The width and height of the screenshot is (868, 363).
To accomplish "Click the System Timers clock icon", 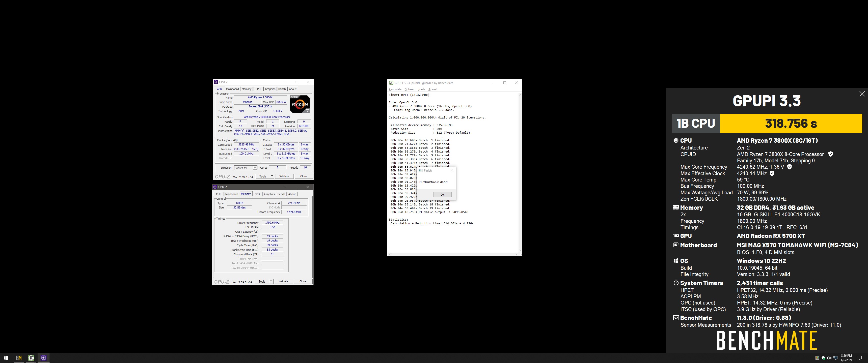I will coord(676,283).
